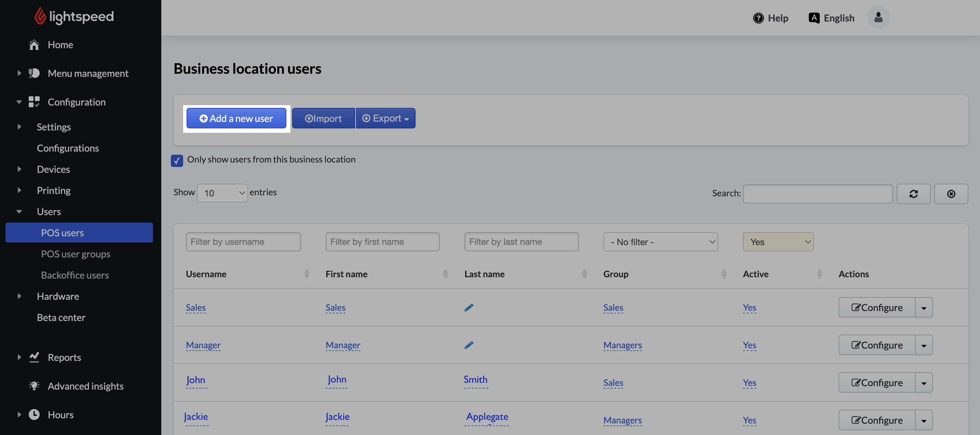Edit last name pencil icon for Manager

469,345
